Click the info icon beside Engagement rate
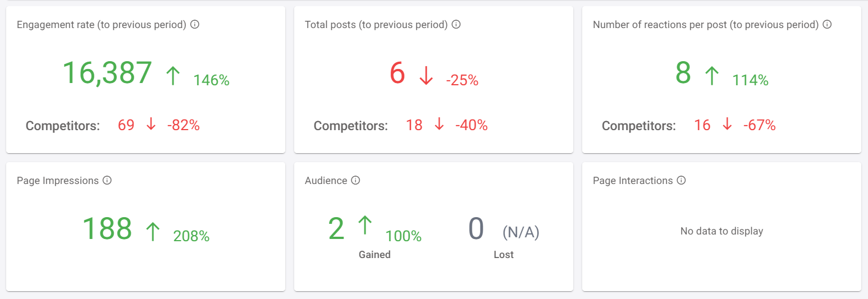The width and height of the screenshot is (868, 299). tap(195, 25)
